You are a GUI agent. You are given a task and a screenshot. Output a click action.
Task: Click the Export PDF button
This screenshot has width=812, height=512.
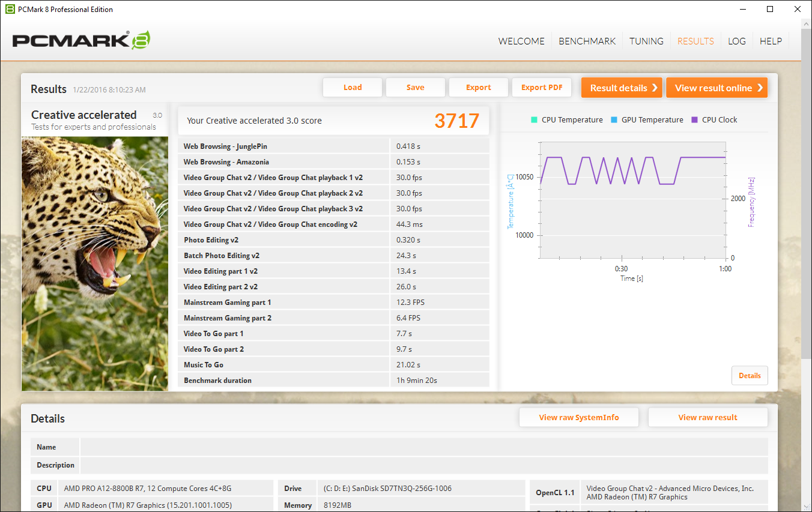tap(542, 87)
